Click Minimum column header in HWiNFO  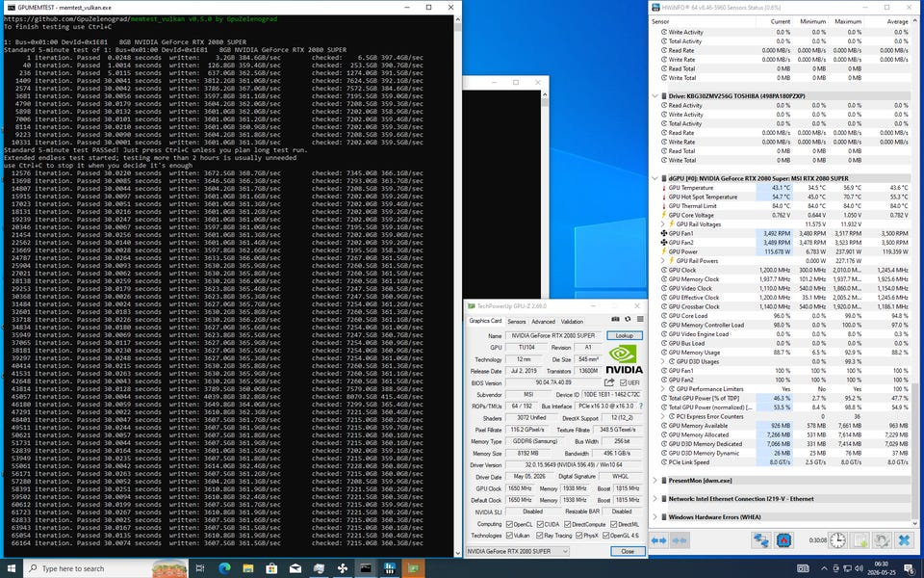click(812, 21)
